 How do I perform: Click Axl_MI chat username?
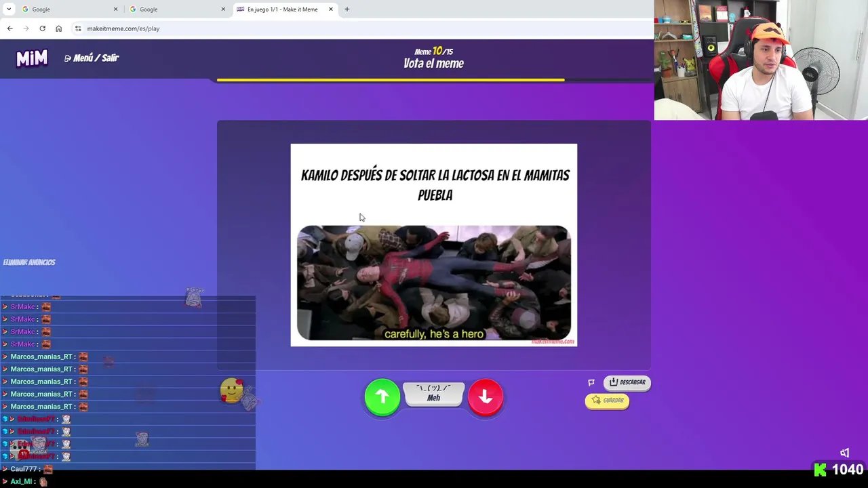(22, 481)
